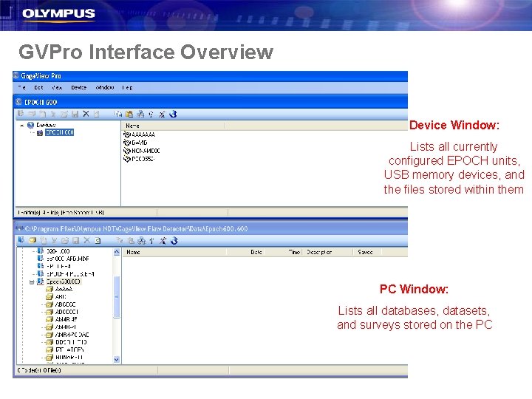
Task: Open the Device menu
Action: coord(79,87)
